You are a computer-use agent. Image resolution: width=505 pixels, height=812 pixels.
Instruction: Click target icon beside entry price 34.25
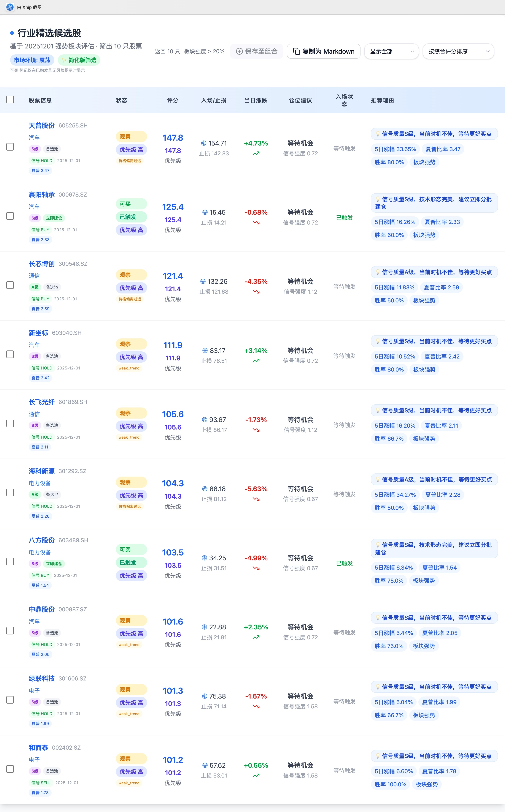point(204,558)
